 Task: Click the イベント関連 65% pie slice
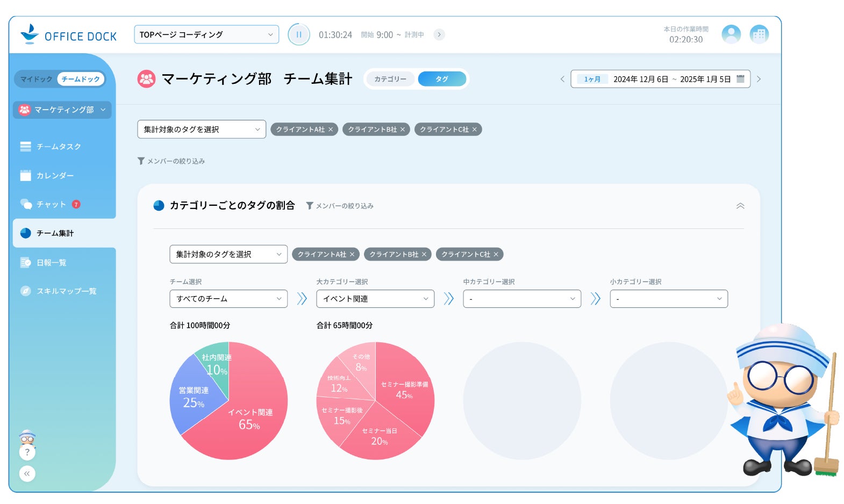point(250,419)
